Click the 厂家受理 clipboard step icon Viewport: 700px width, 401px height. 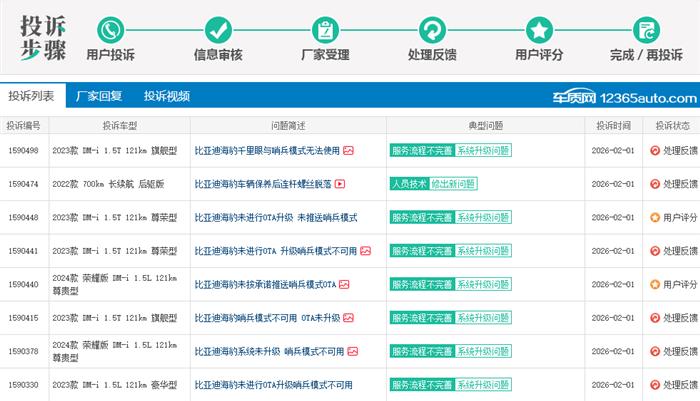pos(324,30)
